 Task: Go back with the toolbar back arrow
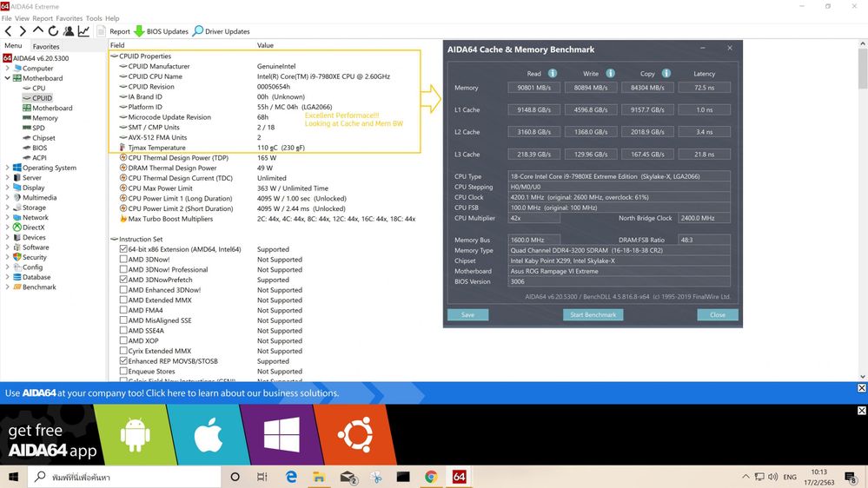pos(9,31)
